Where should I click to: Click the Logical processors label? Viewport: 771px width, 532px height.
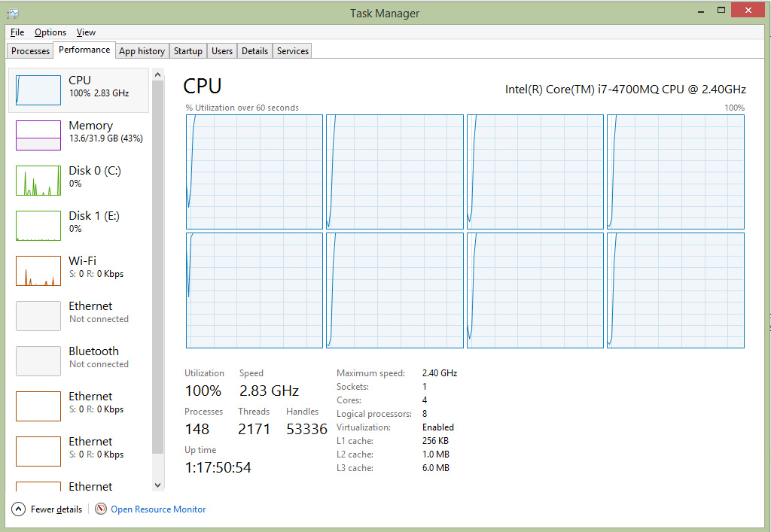[373, 414]
